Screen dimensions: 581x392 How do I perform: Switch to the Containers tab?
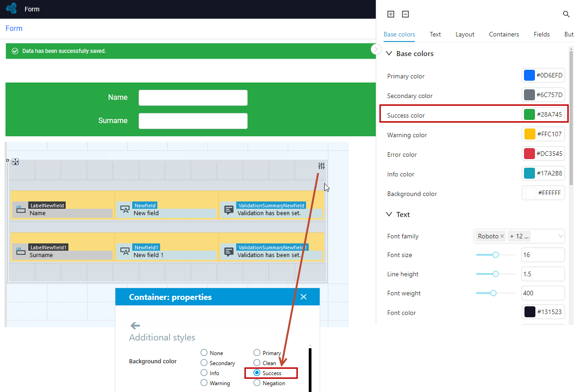tap(504, 34)
